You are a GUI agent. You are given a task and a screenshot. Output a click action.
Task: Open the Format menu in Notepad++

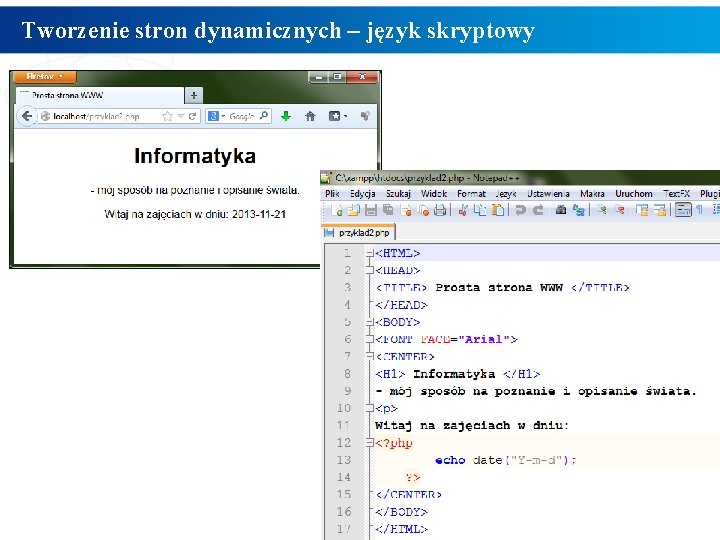click(471, 193)
